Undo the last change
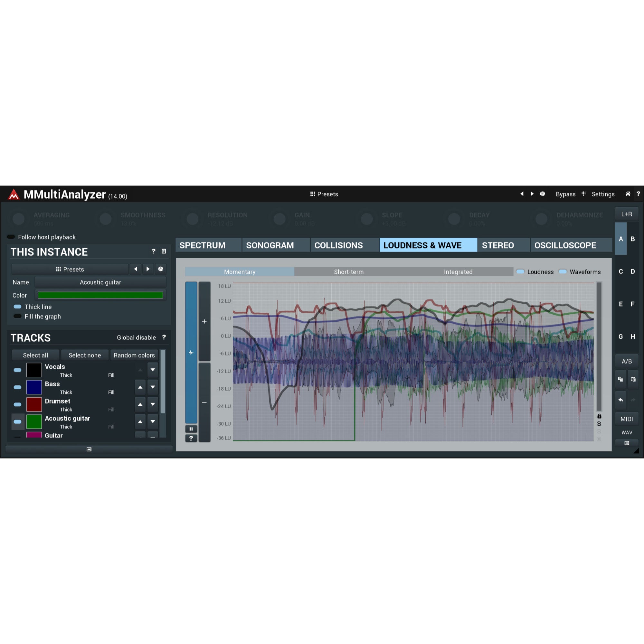 point(621,400)
